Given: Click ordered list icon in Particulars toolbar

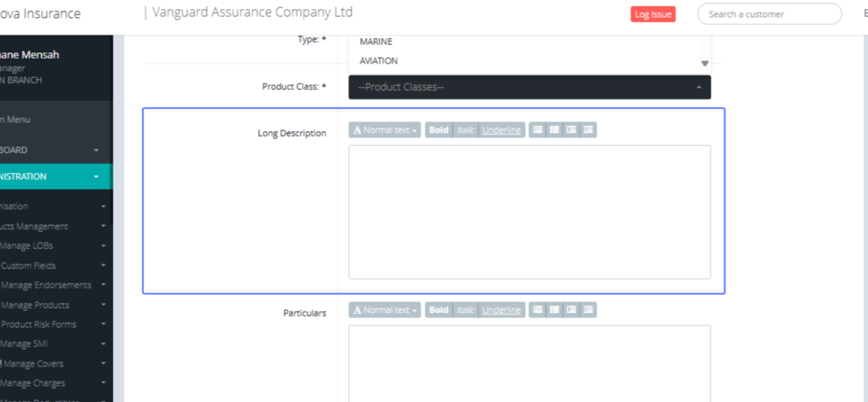Looking at the screenshot, I should [x=554, y=310].
